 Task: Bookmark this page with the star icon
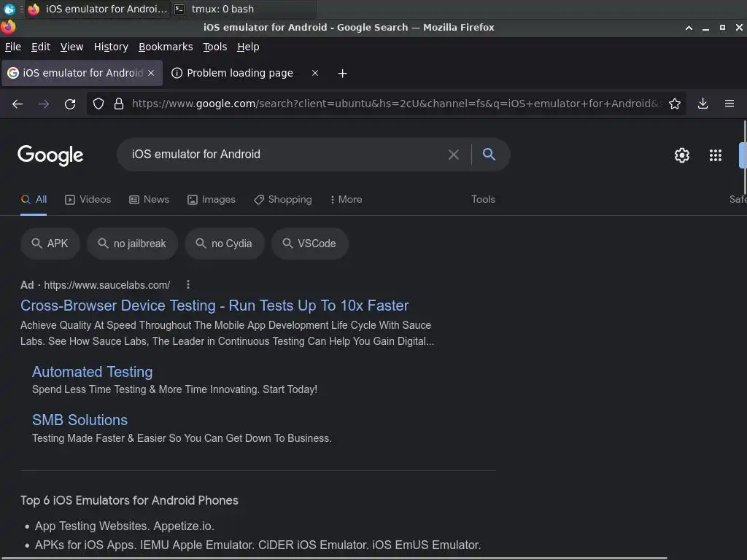coord(675,104)
